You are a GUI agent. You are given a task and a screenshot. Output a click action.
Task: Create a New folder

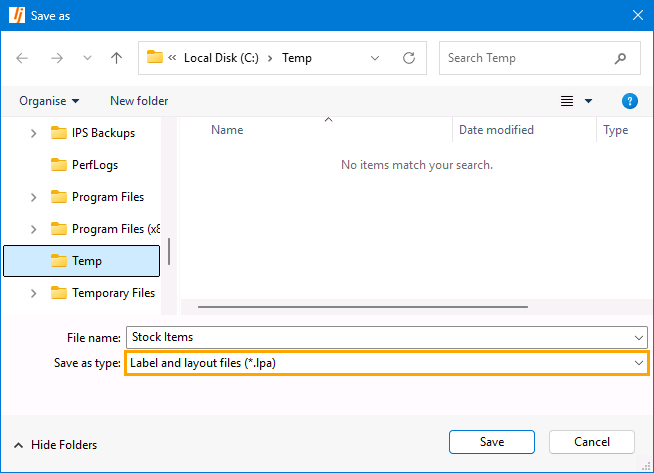139,101
